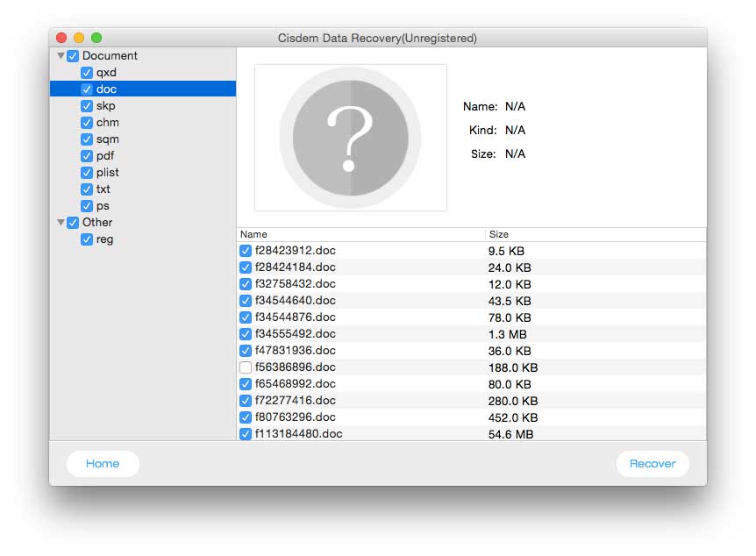Uncheck the chm file type checkbox
This screenshot has height=556, width=756.
[87, 123]
